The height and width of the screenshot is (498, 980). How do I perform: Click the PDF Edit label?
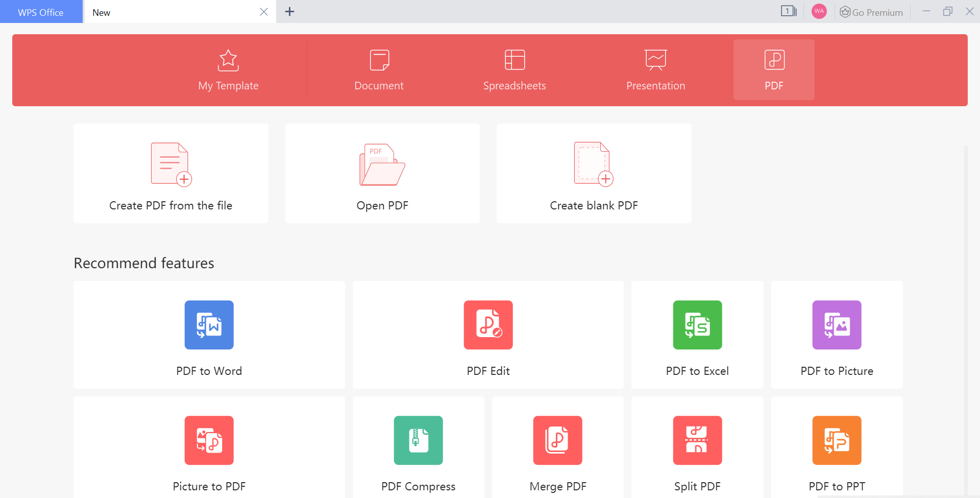coord(488,371)
